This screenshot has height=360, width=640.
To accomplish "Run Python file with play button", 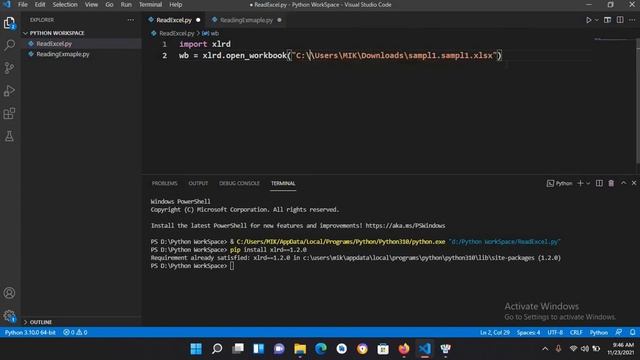I will 589,20.
